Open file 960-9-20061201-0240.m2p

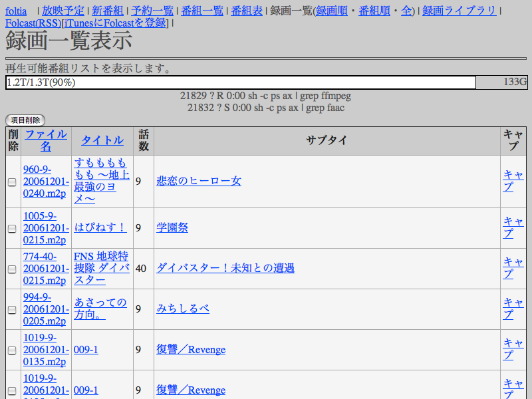tap(46, 181)
